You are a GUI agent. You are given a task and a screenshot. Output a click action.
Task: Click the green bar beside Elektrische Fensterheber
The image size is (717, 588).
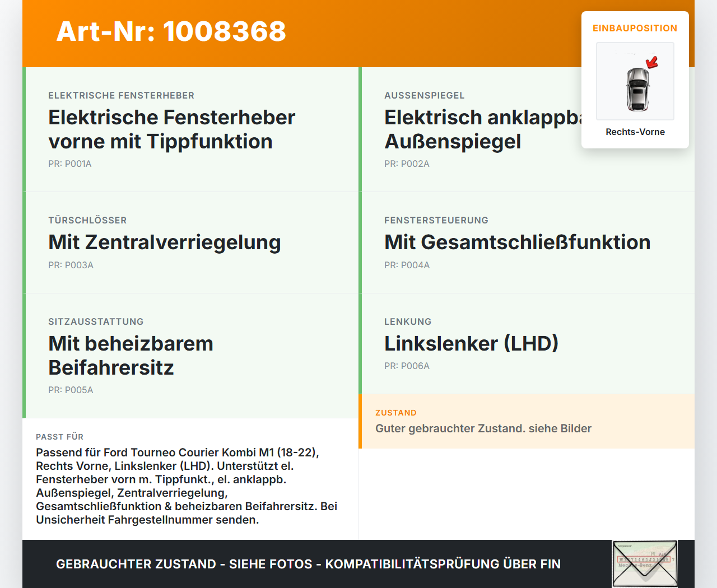point(23,129)
